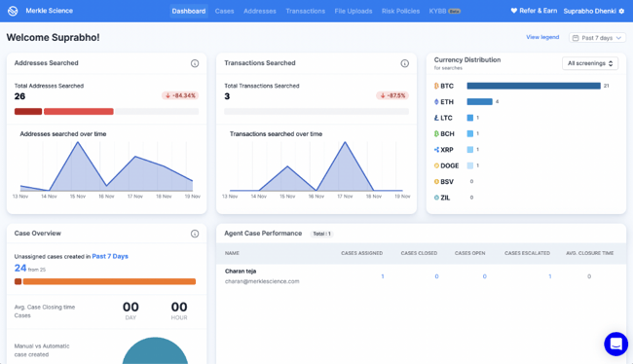Click the View legend link

coord(542,37)
